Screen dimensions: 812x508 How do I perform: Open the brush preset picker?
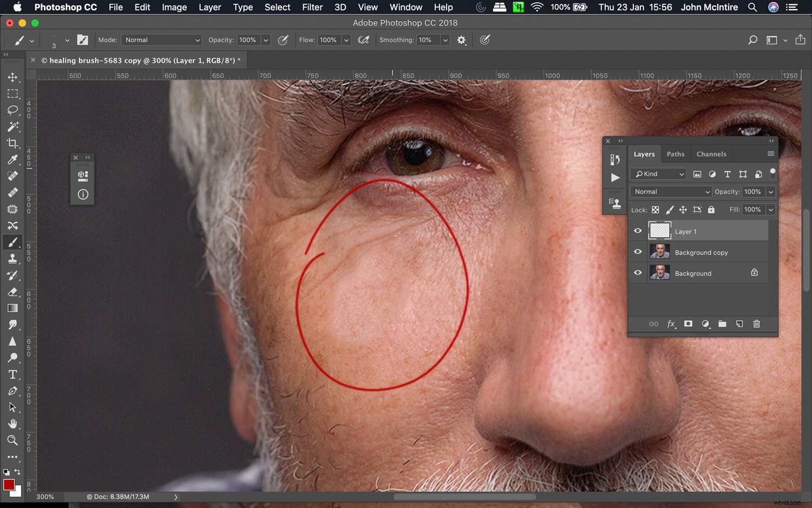(x=66, y=40)
